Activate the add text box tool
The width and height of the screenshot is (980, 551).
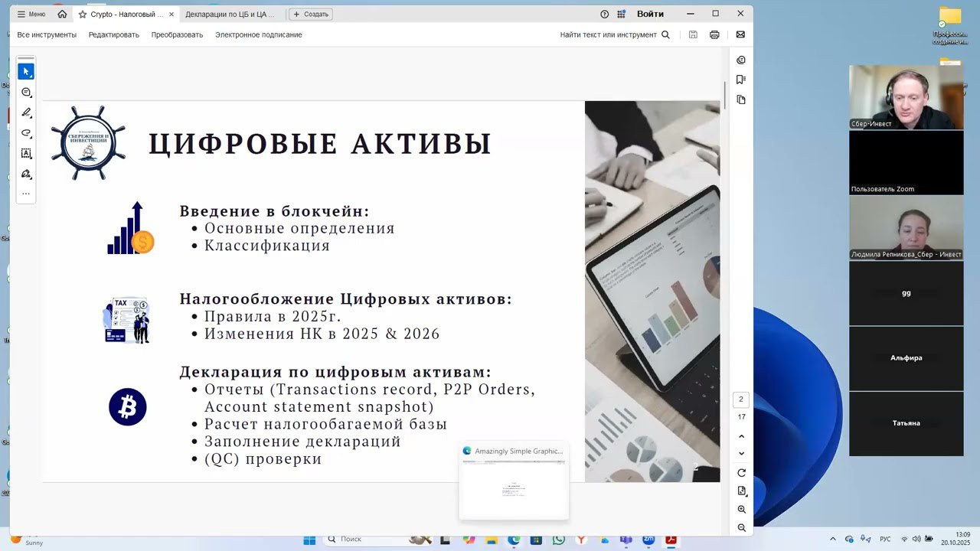26,153
